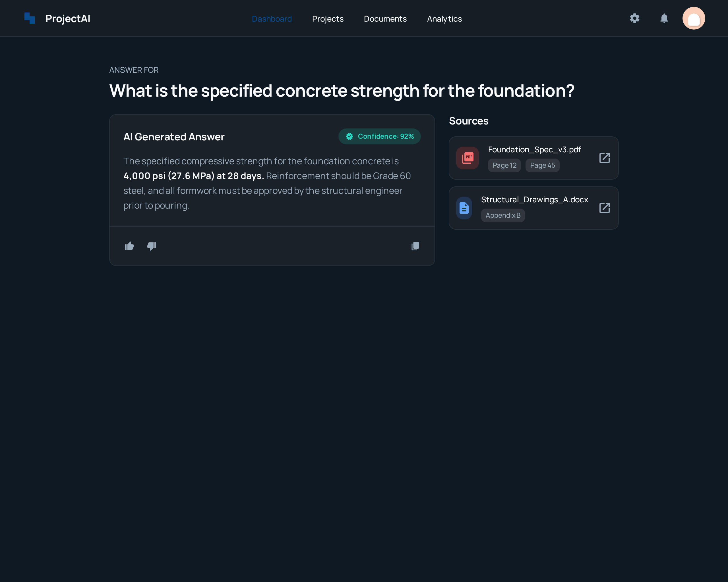Give the answer a thumbs down
Image resolution: width=728 pixels, height=582 pixels.
(152, 246)
